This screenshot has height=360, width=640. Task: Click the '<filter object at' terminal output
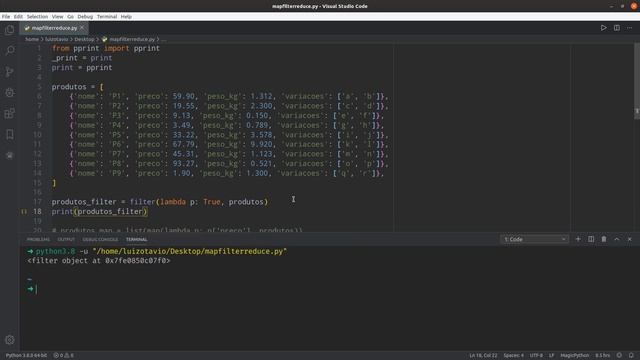click(x=98, y=260)
